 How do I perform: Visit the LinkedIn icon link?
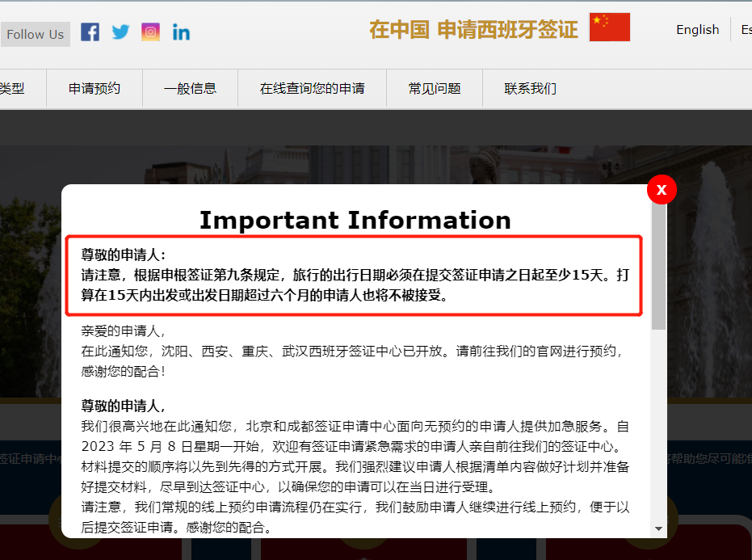(x=181, y=32)
